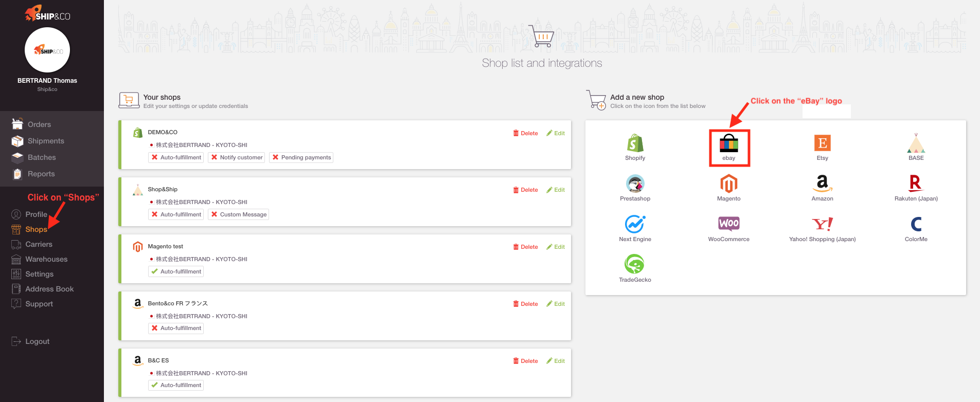Click the Amazon icon of B&C ES
980x402 pixels.
click(x=137, y=360)
